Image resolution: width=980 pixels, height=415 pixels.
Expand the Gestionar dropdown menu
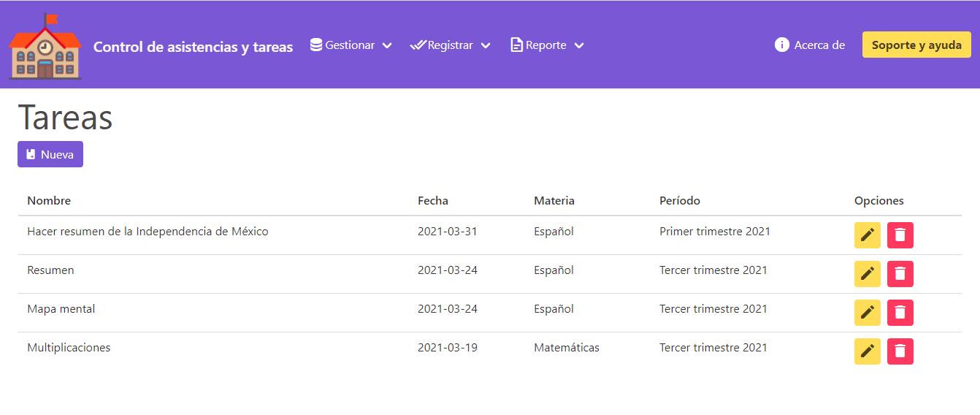(351, 45)
